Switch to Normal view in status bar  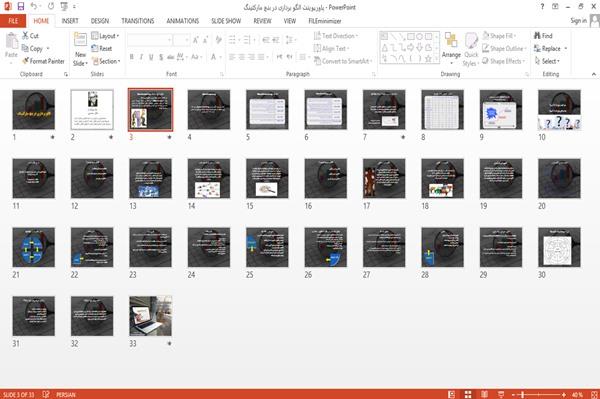click(x=452, y=394)
